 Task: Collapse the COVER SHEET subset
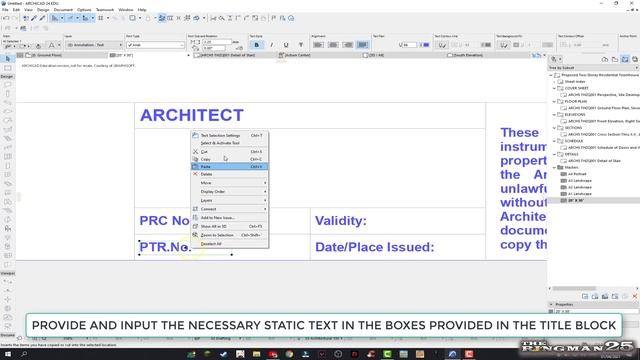[554, 88]
